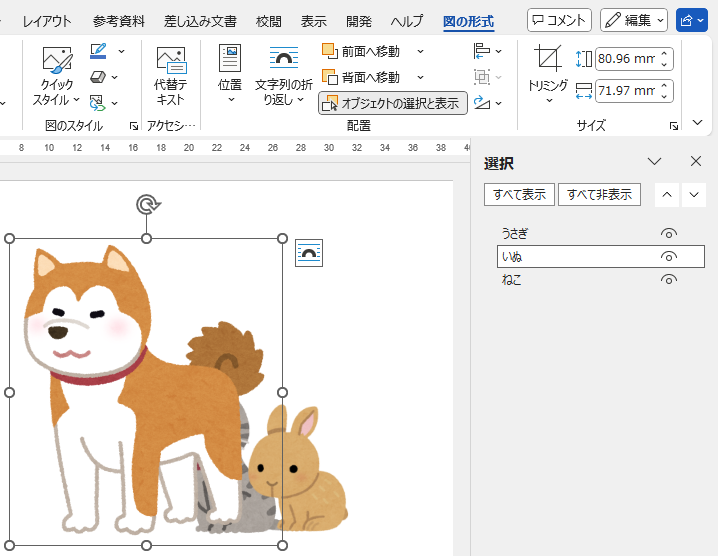Click the トリミング (Crop) tool icon

click(547, 60)
